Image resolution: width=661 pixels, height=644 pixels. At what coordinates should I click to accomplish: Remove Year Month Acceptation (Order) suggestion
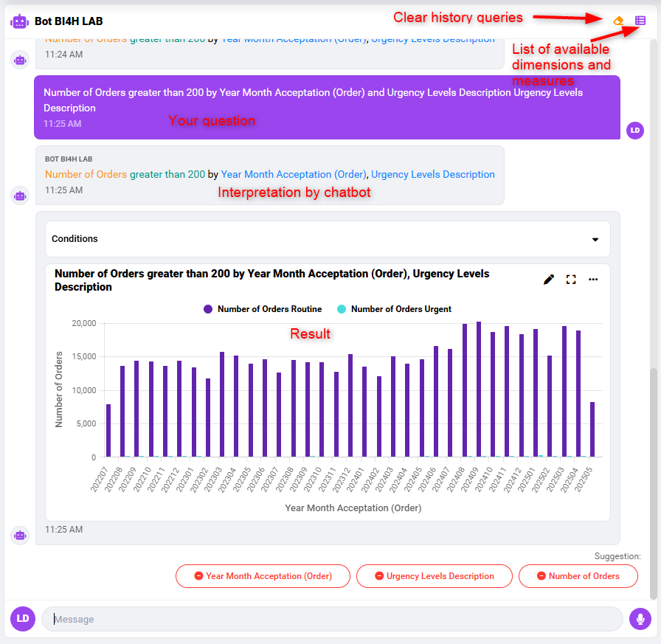coord(262,576)
